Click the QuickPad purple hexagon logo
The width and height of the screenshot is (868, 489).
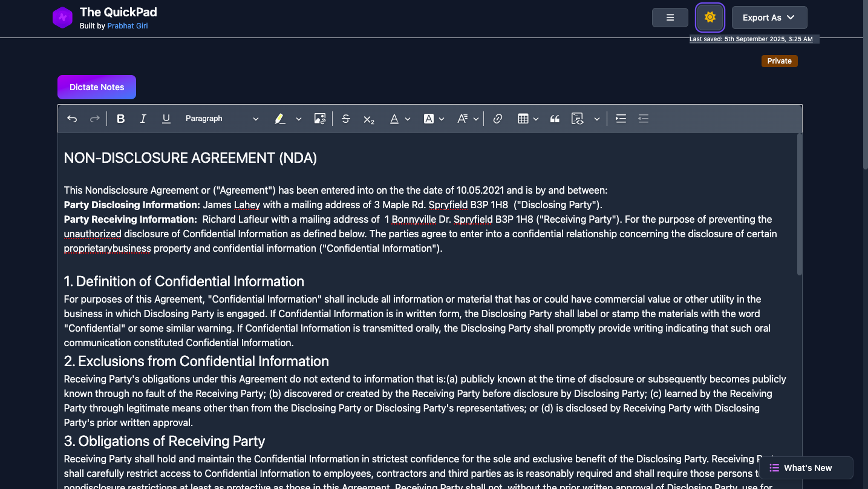(62, 18)
